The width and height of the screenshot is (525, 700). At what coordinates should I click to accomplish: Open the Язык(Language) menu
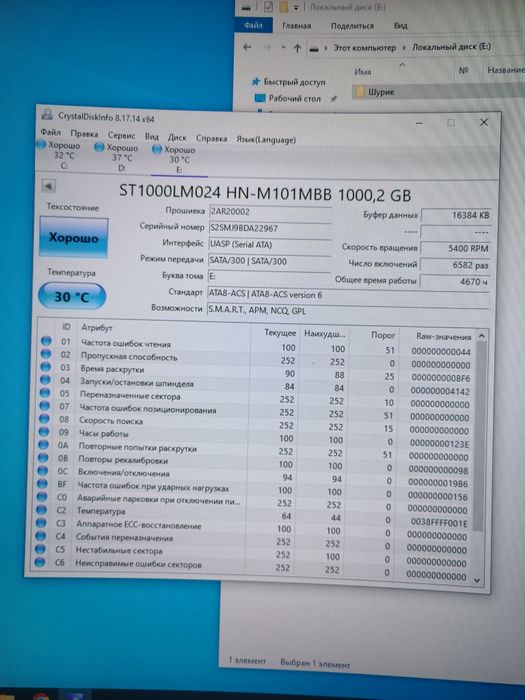(x=266, y=140)
